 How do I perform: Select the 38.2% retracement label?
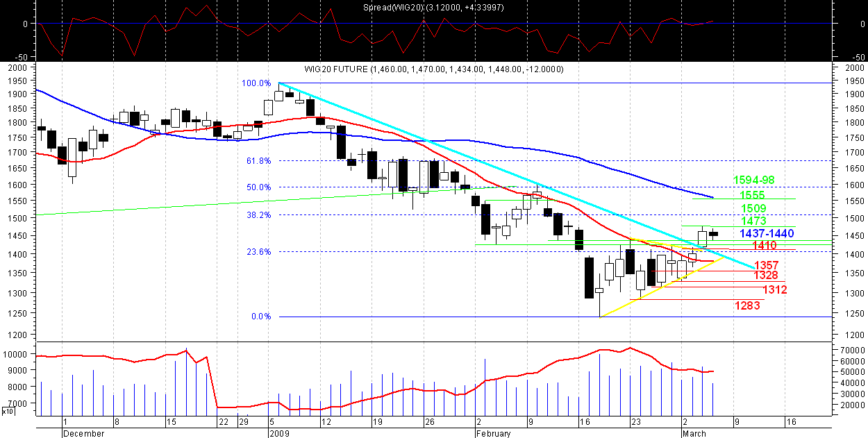coord(258,215)
